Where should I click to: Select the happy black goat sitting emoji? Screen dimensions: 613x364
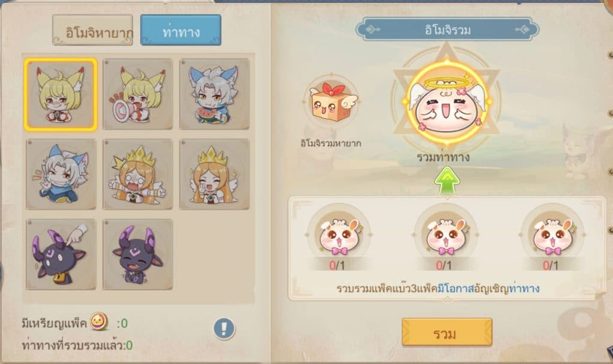click(138, 254)
